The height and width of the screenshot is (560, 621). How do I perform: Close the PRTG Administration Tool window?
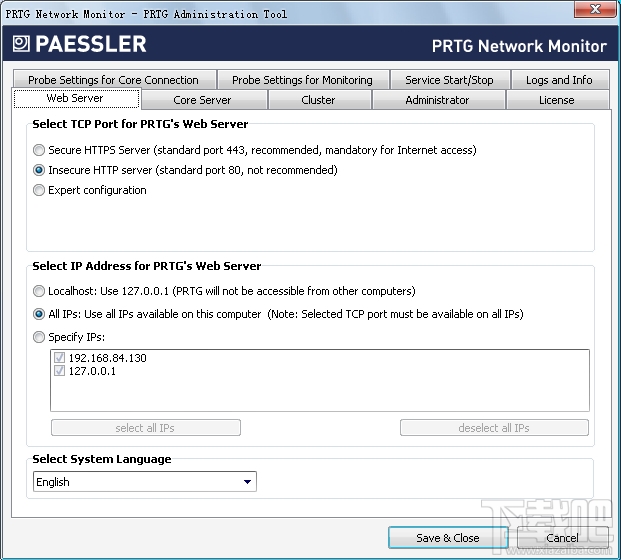coord(594,9)
